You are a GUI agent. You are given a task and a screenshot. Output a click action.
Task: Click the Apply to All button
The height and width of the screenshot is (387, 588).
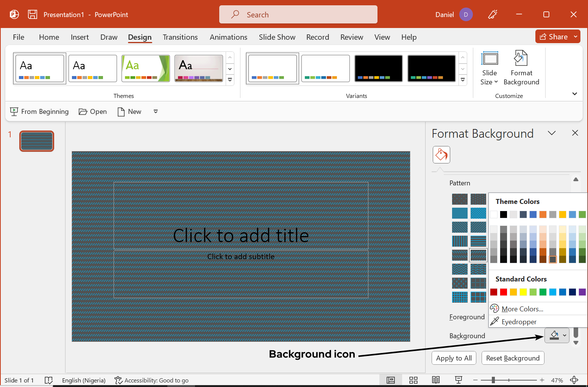454,358
